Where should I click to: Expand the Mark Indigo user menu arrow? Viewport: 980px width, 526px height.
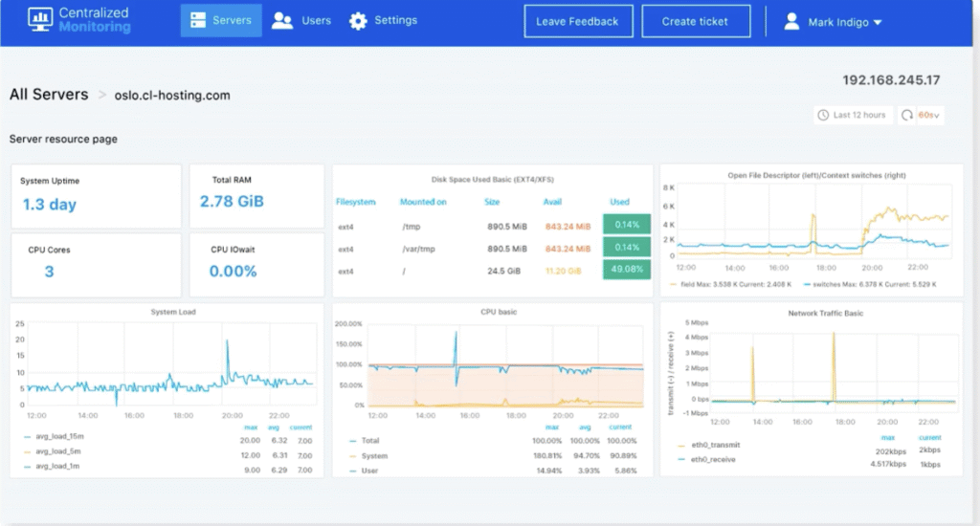tap(878, 22)
